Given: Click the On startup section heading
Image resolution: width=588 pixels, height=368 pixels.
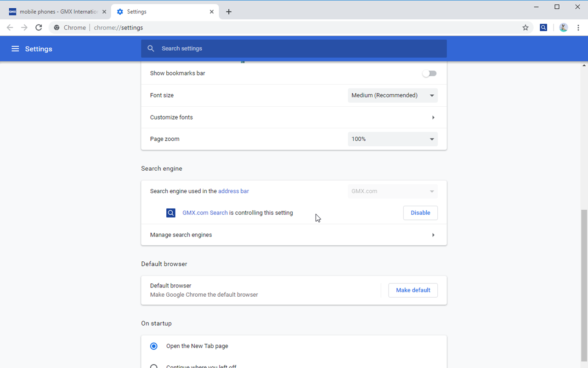Looking at the screenshot, I should [x=156, y=323].
